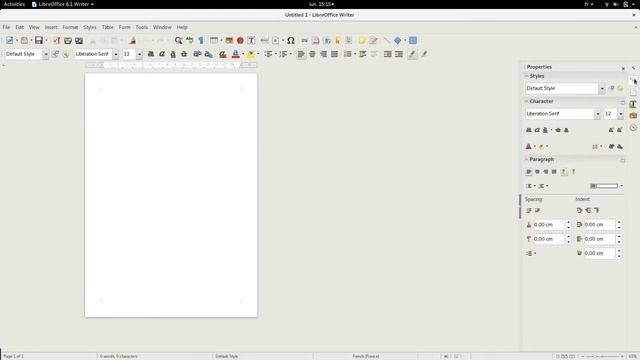Click the clock in the top bar
This screenshot has width=640, height=360.
pyautogui.click(x=321, y=4)
